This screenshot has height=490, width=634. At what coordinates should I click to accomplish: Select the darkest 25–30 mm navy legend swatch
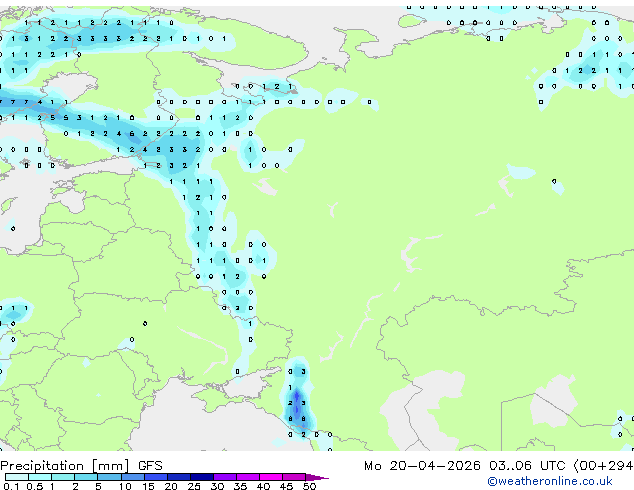[202, 477]
